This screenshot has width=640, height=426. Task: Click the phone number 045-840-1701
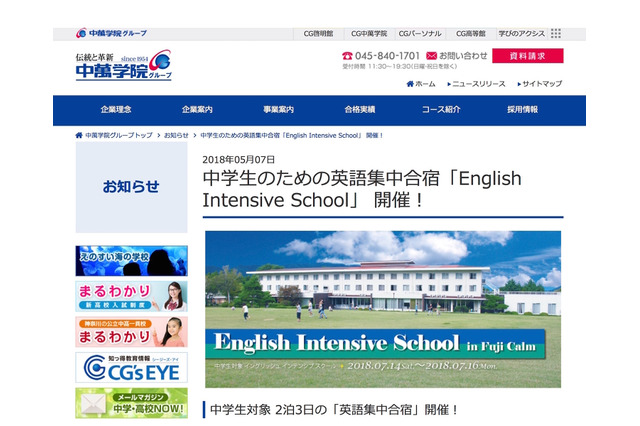pos(387,55)
